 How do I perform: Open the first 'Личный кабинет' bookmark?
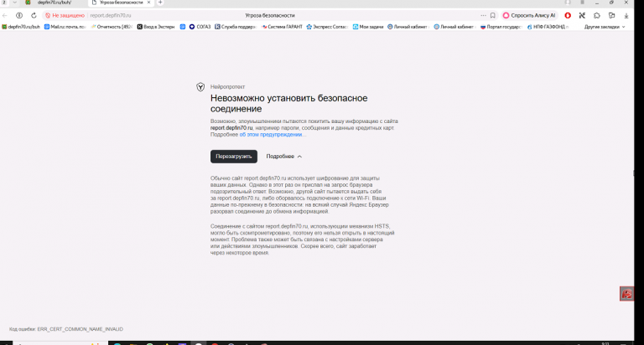click(x=408, y=27)
